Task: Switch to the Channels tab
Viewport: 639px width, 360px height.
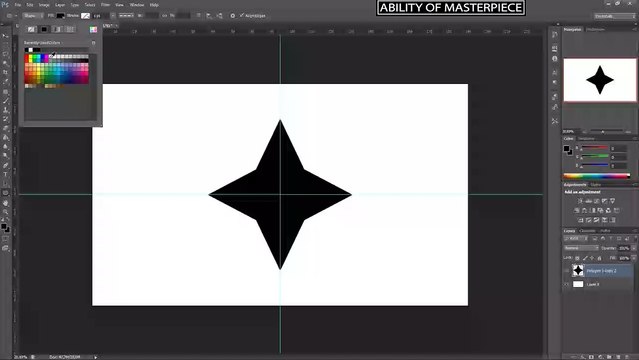Action: (x=587, y=231)
